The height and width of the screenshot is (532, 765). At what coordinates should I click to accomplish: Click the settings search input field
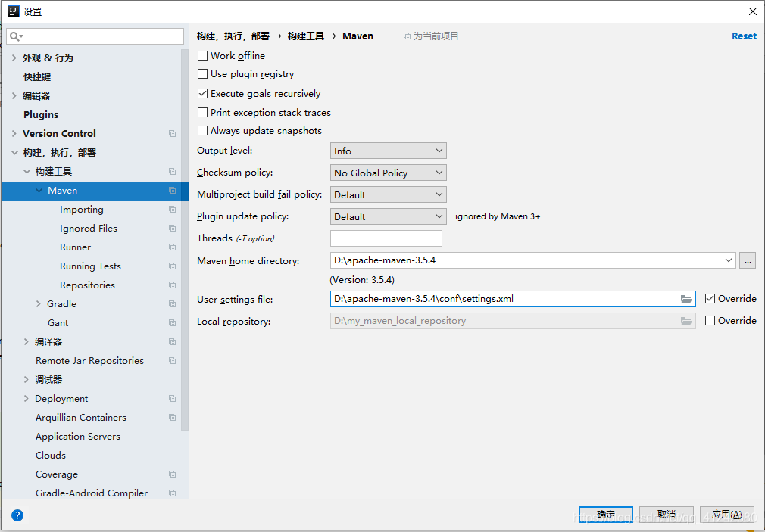pyautogui.click(x=95, y=36)
